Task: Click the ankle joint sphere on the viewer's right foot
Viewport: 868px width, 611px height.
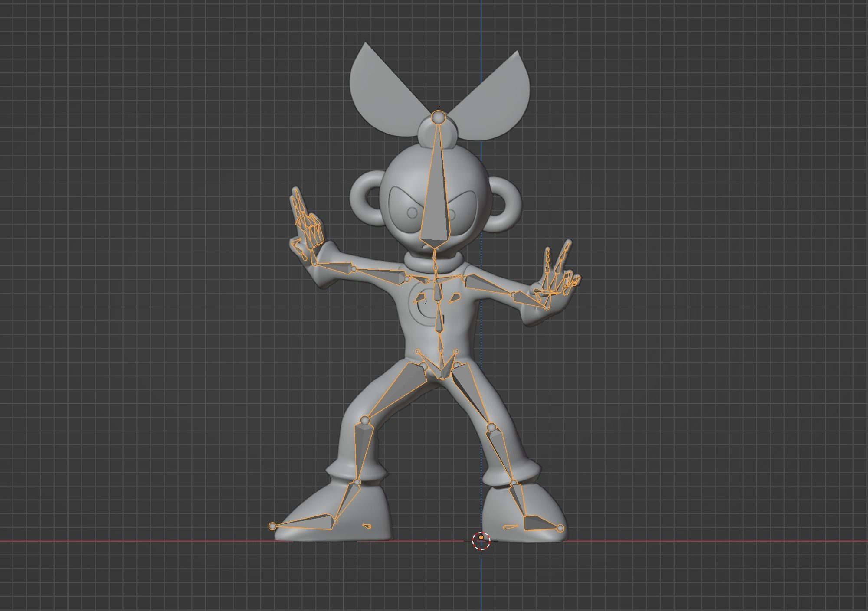Action: pyautogui.click(x=514, y=483)
